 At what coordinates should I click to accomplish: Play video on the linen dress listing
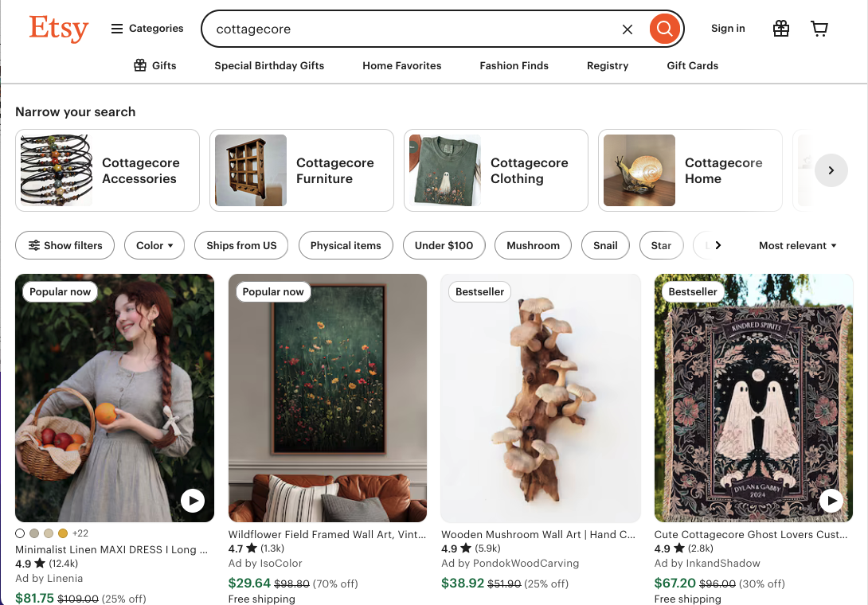tap(193, 501)
